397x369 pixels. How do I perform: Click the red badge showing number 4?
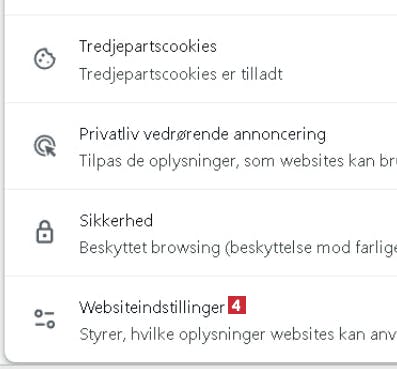(237, 305)
